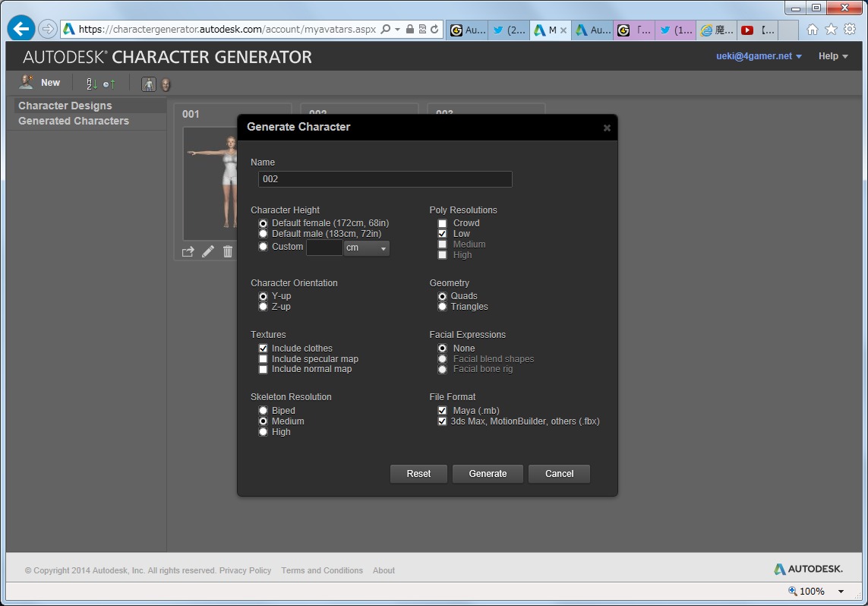Sort characters alphabetically icon
The height and width of the screenshot is (606, 868).
click(91, 84)
